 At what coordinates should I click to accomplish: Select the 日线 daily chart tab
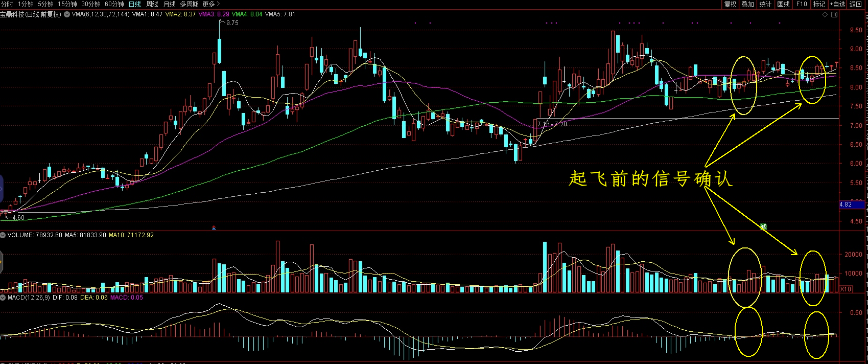tap(134, 4)
